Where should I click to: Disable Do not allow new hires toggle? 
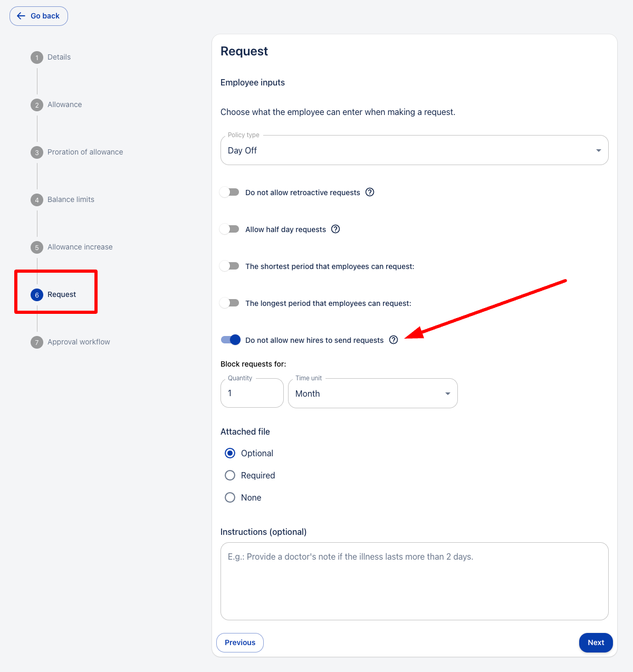[x=231, y=340]
